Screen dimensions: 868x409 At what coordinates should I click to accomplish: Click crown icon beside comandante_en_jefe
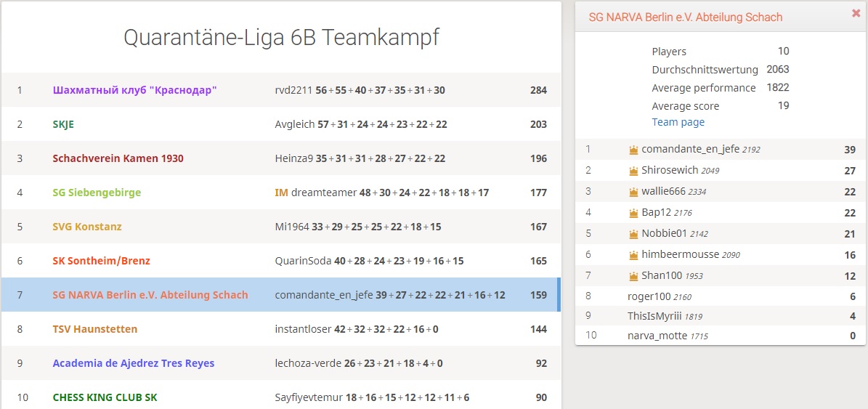(633, 150)
